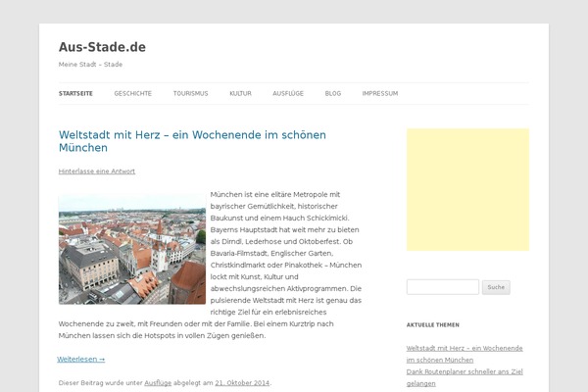Navigate to the Blog menu item
Viewport: 588px width, 392px height.
(x=333, y=93)
